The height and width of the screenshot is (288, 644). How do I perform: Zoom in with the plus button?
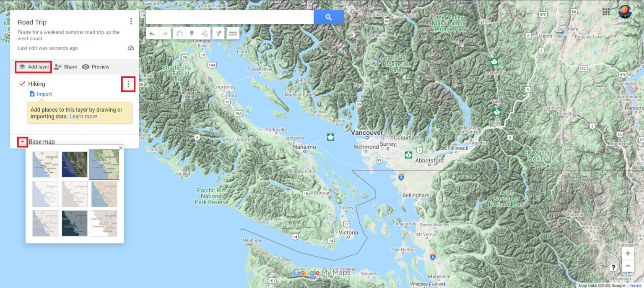(x=628, y=253)
